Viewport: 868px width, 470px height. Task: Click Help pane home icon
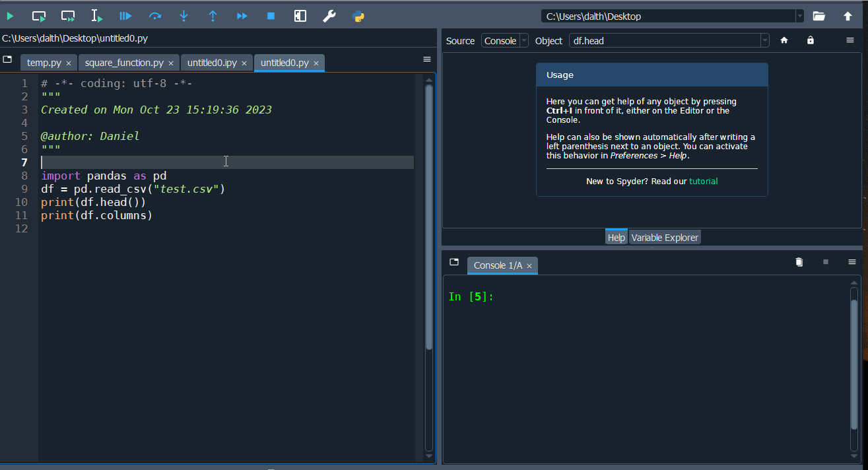(x=784, y=40)
